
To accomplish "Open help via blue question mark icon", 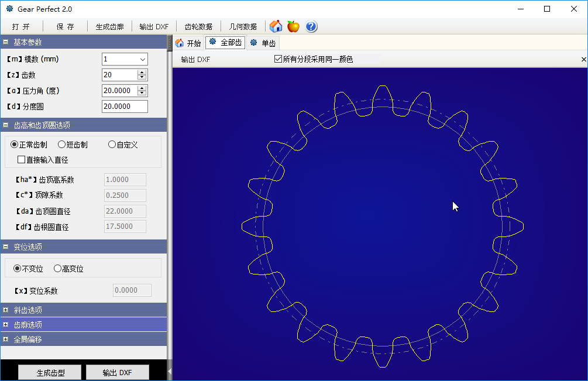I will point(311,26).
